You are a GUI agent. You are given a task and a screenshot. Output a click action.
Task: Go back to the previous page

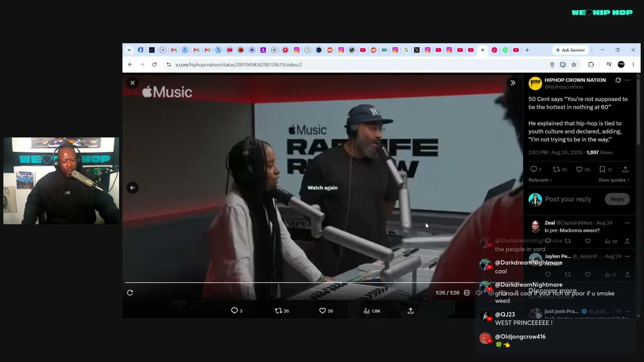click(130, 64)
